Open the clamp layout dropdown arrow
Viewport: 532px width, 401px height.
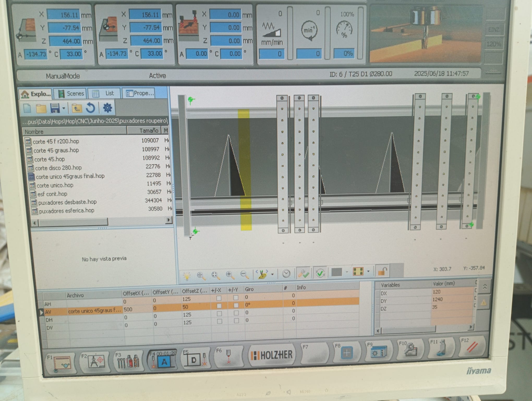pos(368,271)
